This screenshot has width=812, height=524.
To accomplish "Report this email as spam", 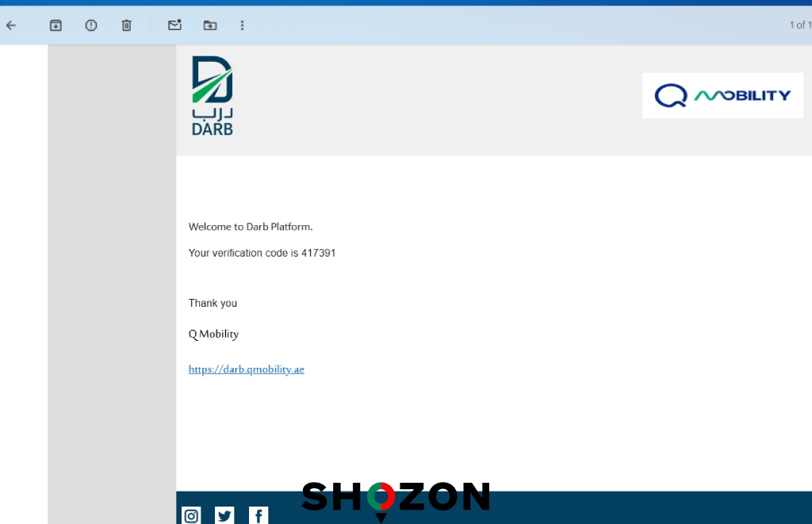I will coord(91,25).
